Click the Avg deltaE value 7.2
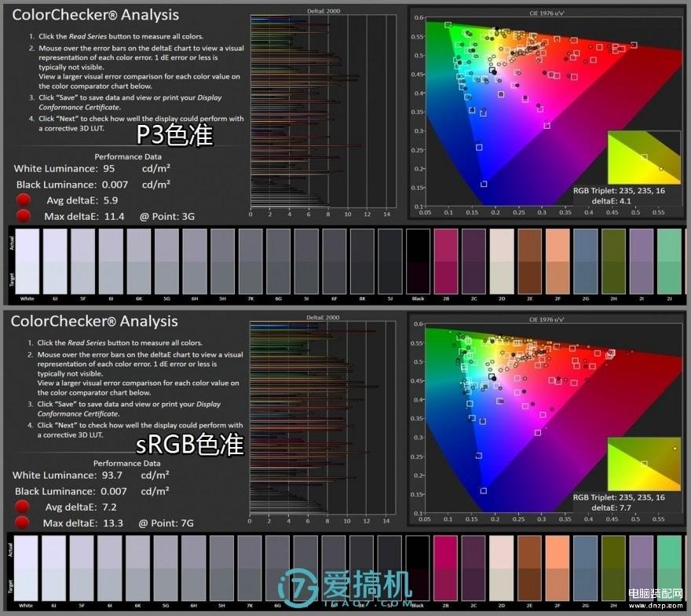This screenshot has height=616, width=691. [110, 507]
